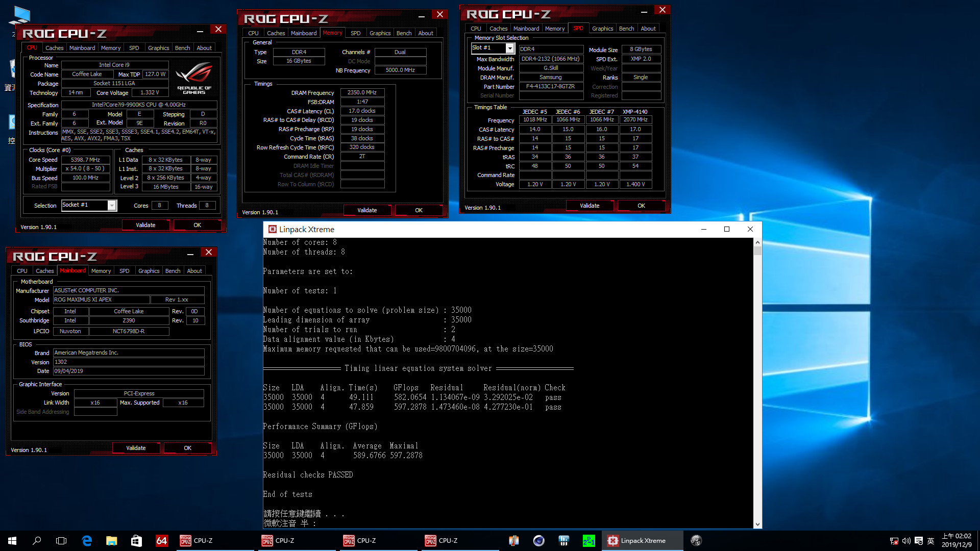This screenshot has width=980, height=551.
Task: Click OK in the SPD tab window
Action: click(x=641, y=206)
